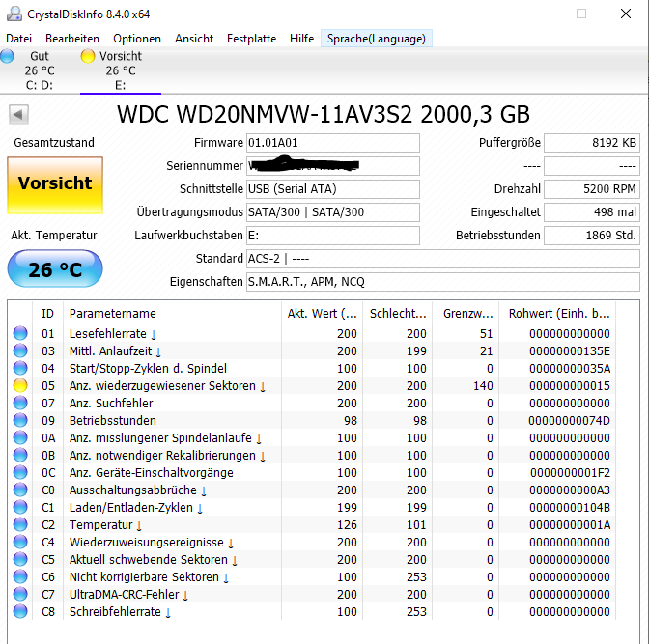649x644 pixels.
Task: Open the Hilfe menu
Action: tap(301, 39)
